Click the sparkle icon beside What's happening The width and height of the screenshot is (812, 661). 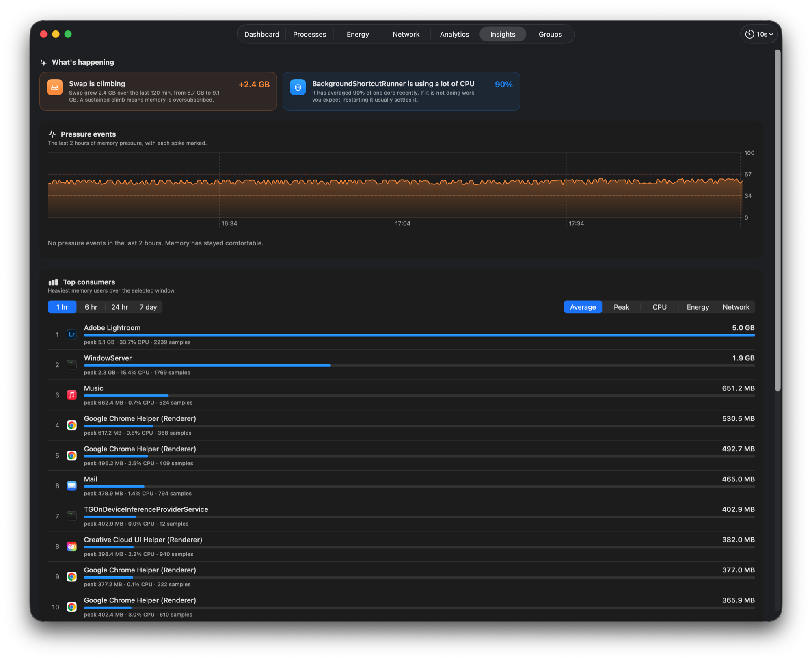coord(43,62)
